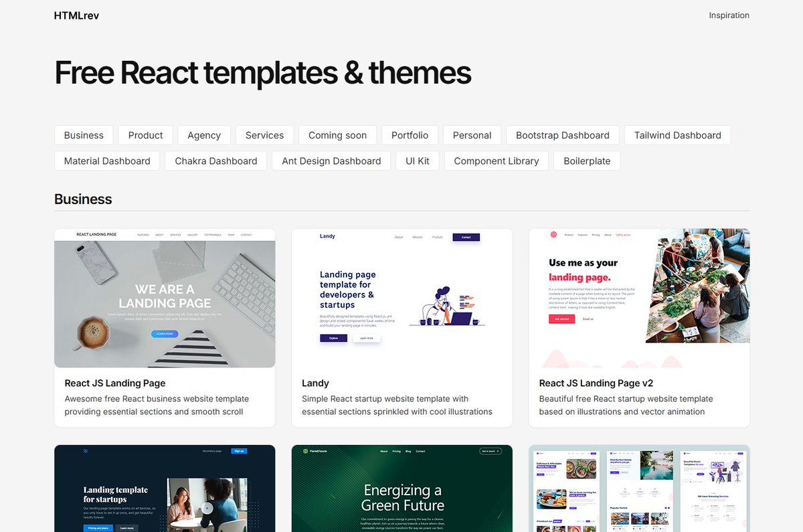Viewport: 803px width, 532px height.
Task: Select the Personal category tag
Action: click(x=472, y=135)
